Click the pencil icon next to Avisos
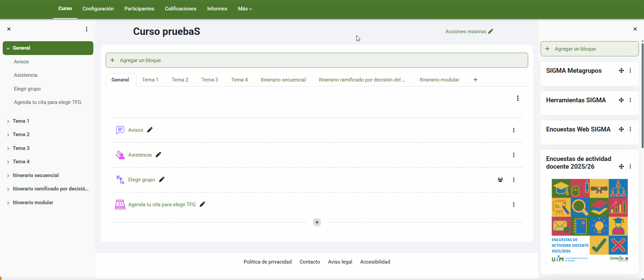The height and width of the screenshot is (280, 644). tap(150, 130)
